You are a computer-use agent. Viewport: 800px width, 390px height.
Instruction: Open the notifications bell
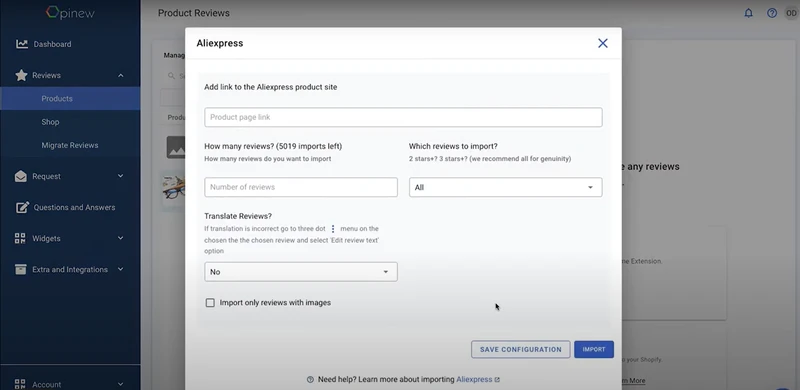[x=748, y=13]
